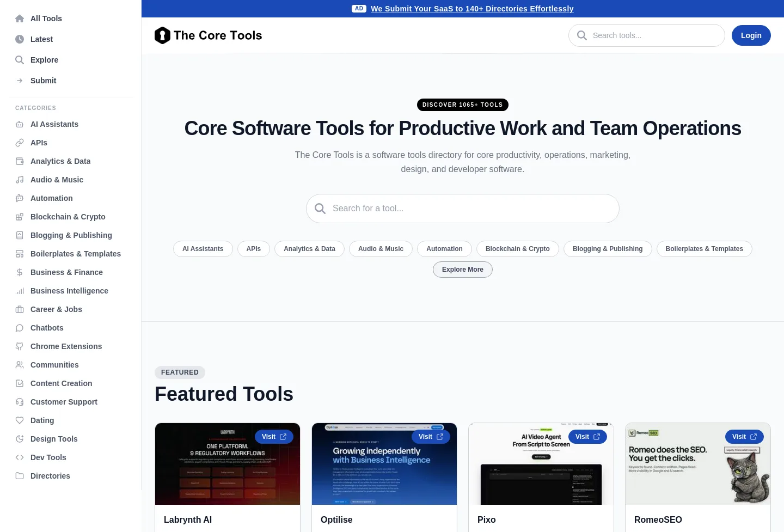The image size is (784, 532).
Task: Click the Explore More button
Action: (463, 270)
